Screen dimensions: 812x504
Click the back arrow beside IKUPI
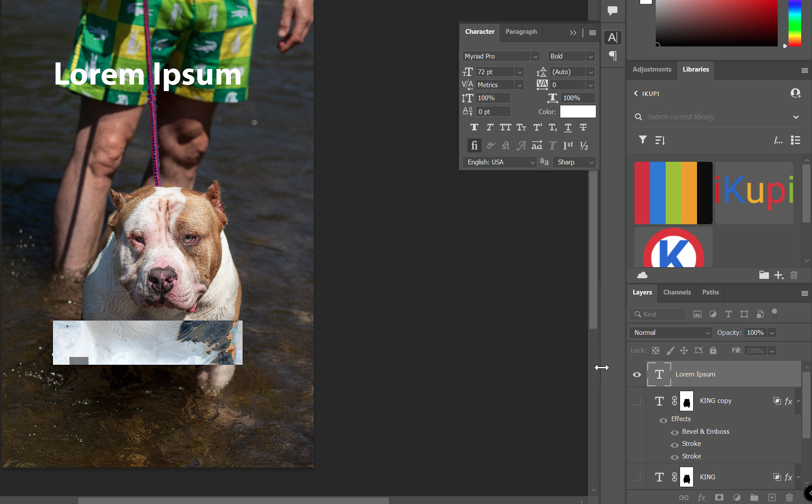tap(635, 94)
